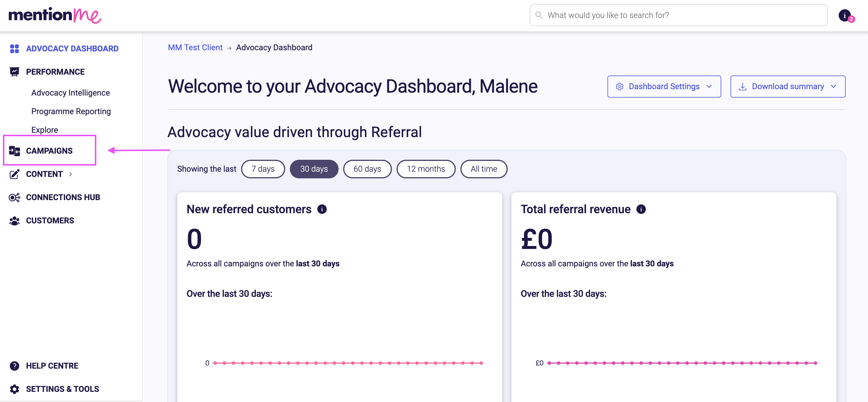This screenshot has width=868, height=402.
Task: Follow the MM Test Client breadcrumb link
Action: 195,48
